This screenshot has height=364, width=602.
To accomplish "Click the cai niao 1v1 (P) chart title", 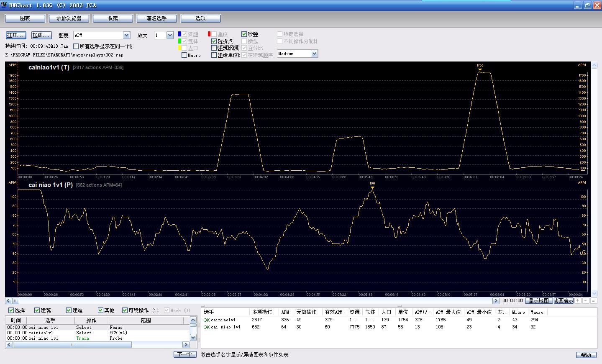I will point(51,185).
